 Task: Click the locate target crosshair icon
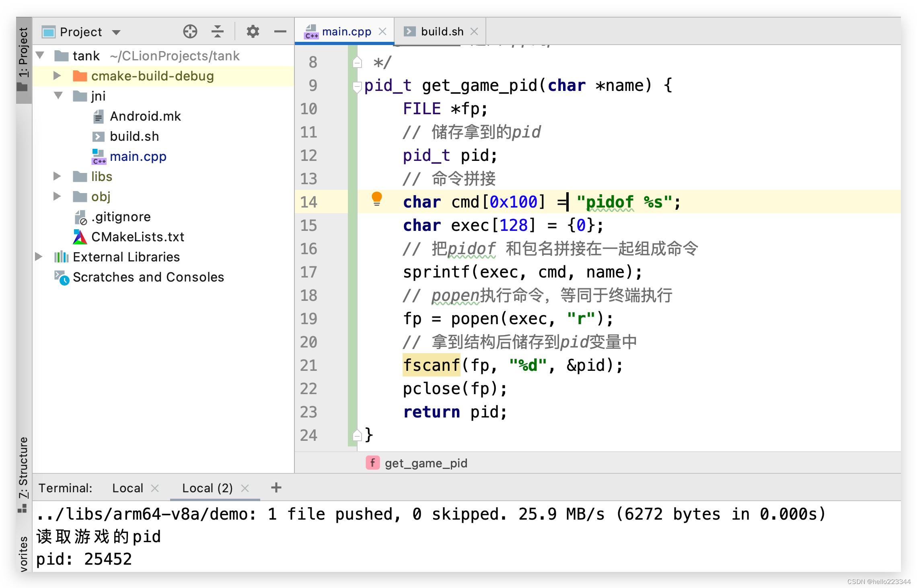[x=190, y=31]
